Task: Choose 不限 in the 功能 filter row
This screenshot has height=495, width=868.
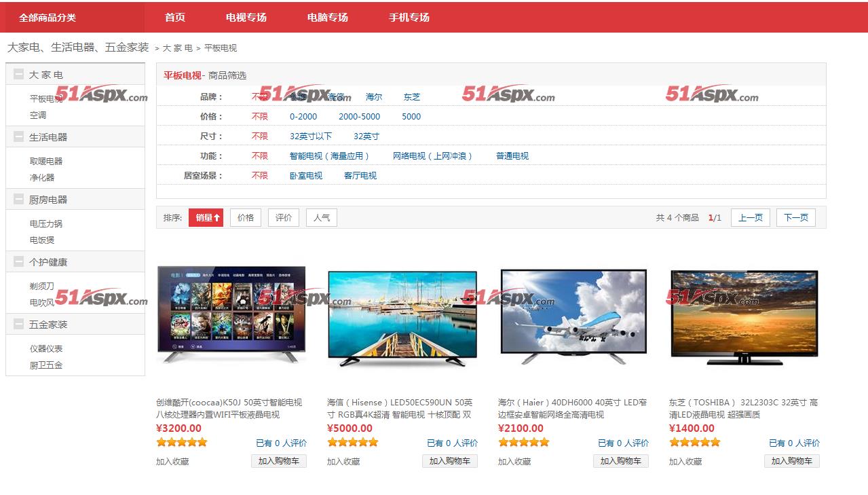Action: click(260, 156)
